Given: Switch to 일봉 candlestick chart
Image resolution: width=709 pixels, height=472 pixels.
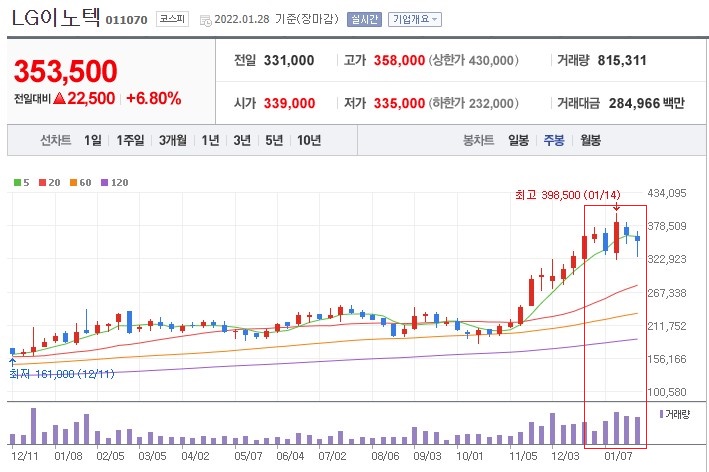Looking at the screenshot, I should tap(518, 140).
